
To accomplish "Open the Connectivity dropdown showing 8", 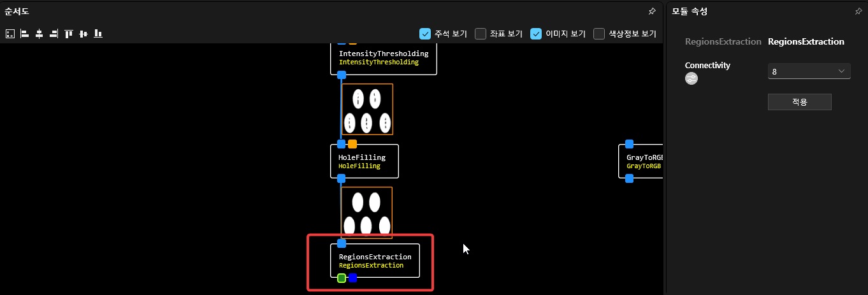I will point(809,71).
